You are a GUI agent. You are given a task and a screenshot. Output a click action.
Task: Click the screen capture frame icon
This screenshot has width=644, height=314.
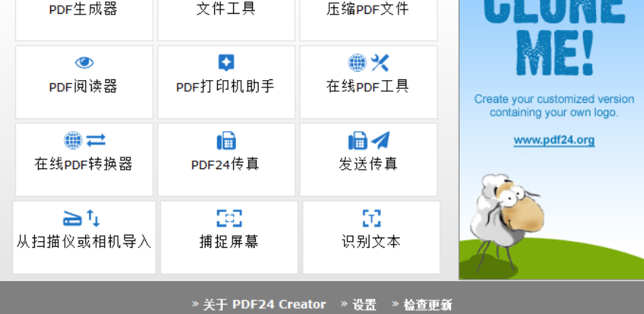(x=229, y=219)
